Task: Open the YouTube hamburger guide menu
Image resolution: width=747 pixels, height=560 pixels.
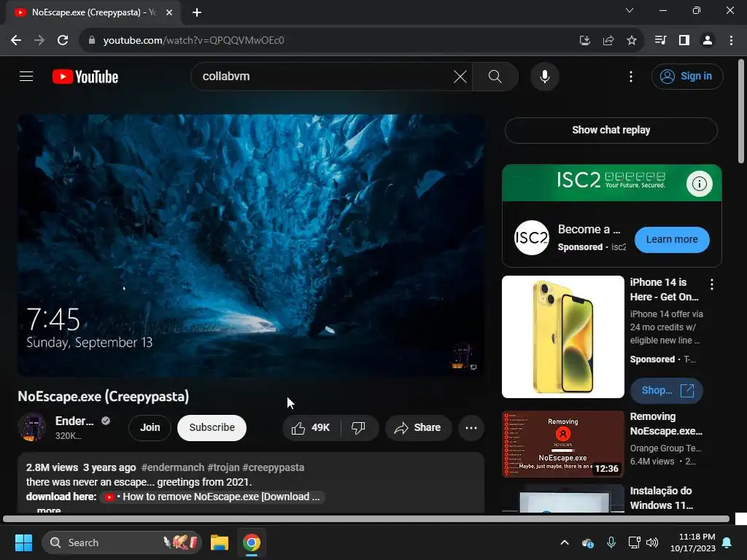Action: click(26, 76)
